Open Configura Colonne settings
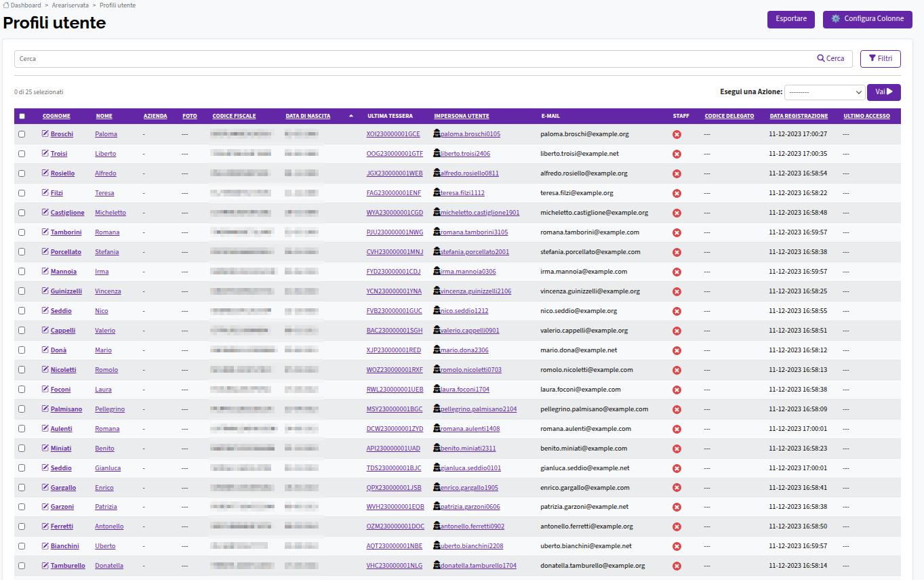Image resolution: width=924 pixels, height=580 pixels. 868,20
